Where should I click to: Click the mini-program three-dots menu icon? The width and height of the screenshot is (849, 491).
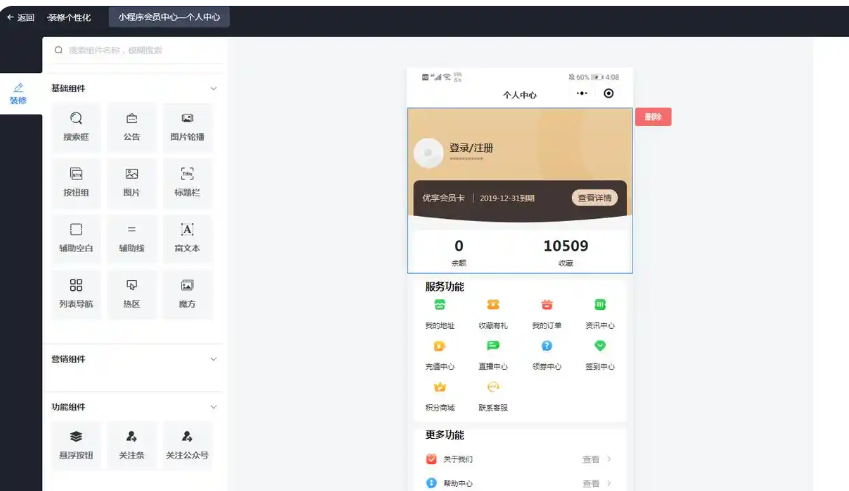point(582,93)
